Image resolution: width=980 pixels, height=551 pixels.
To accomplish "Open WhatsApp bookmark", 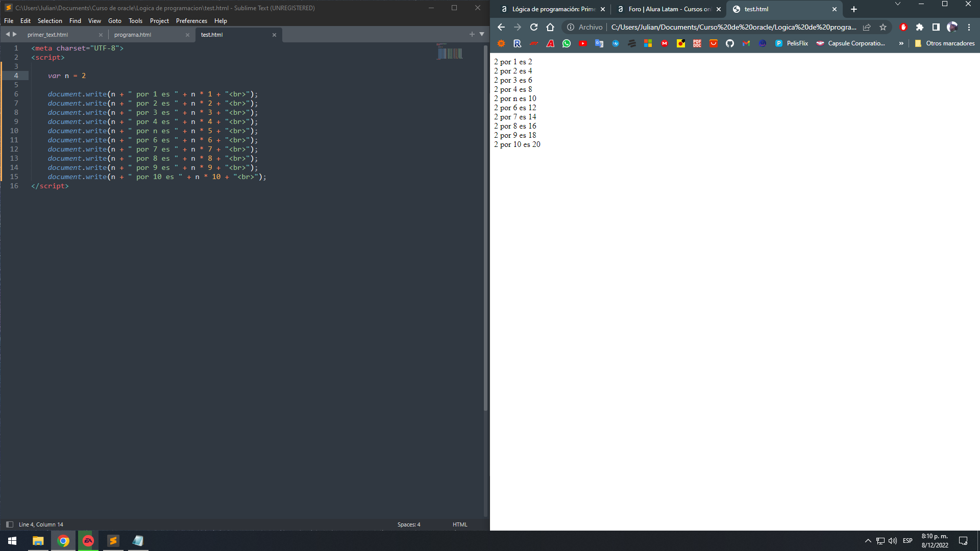I will click(567, 43).
